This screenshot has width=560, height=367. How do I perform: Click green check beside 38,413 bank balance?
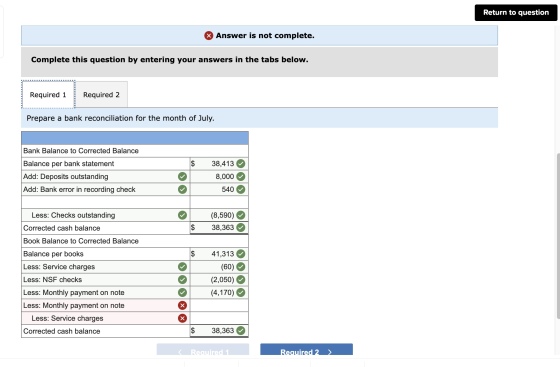(241, 164)
